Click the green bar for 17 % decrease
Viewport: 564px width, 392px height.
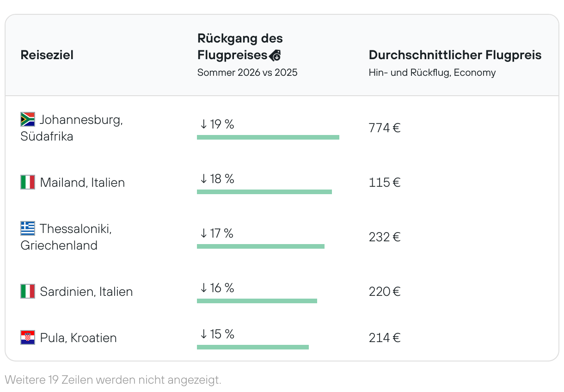tap(261, 246)
